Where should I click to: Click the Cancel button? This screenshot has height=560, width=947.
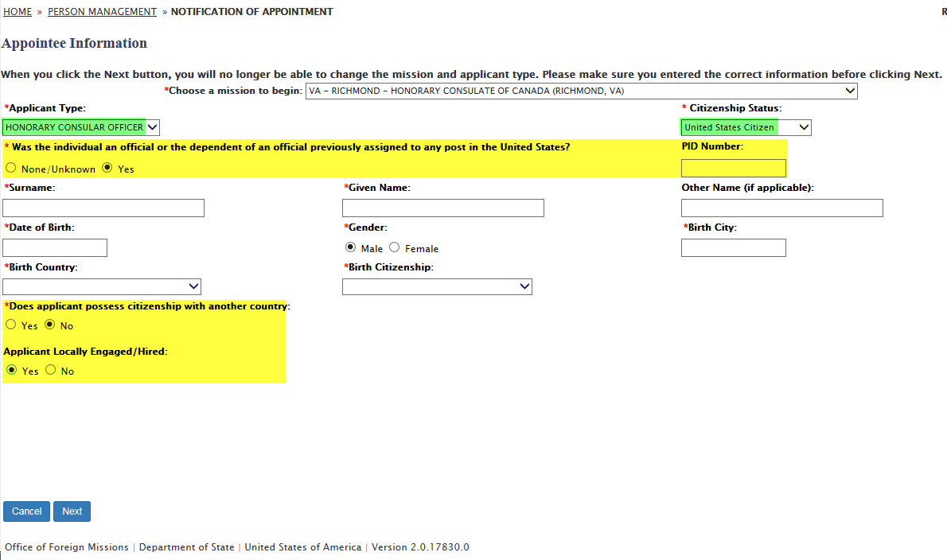26,511
